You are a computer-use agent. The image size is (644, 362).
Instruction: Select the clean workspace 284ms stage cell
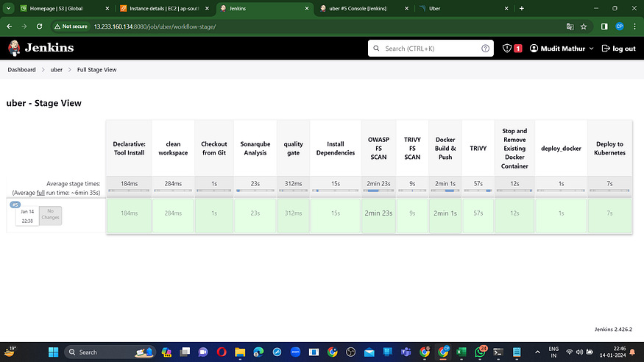[x=173, y=216]
